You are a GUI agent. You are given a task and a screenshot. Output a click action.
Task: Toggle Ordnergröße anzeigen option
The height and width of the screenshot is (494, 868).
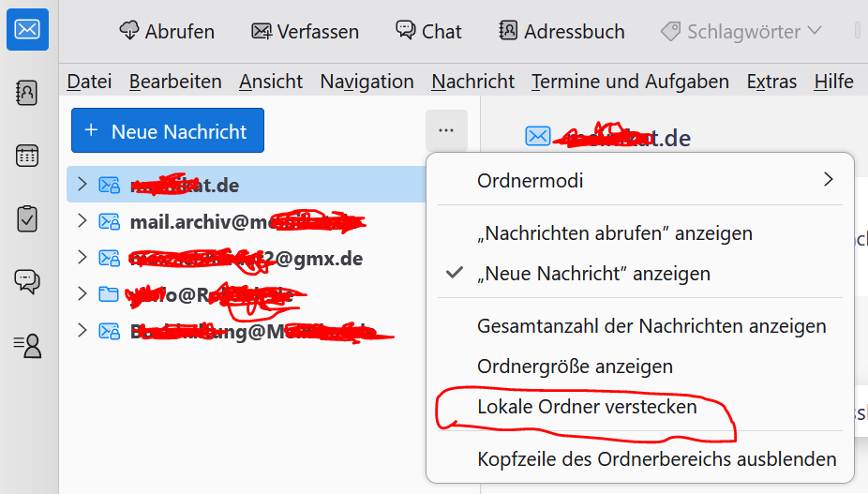click(575, 367)
